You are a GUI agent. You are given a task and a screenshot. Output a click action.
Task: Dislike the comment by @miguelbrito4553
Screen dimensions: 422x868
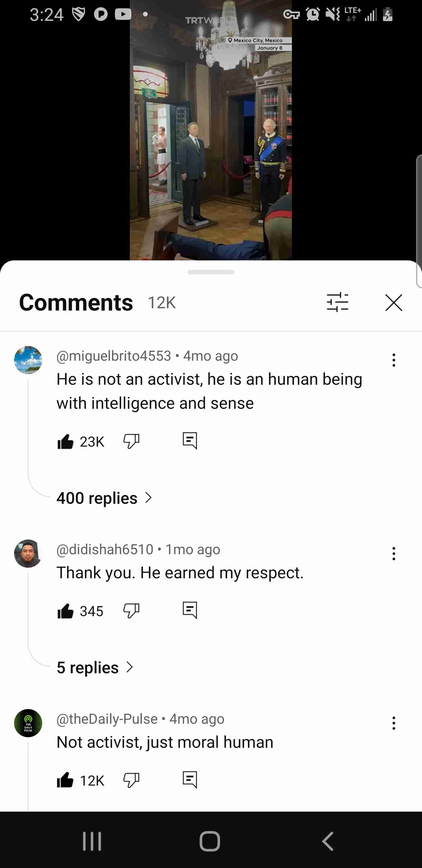pos(131,441)
